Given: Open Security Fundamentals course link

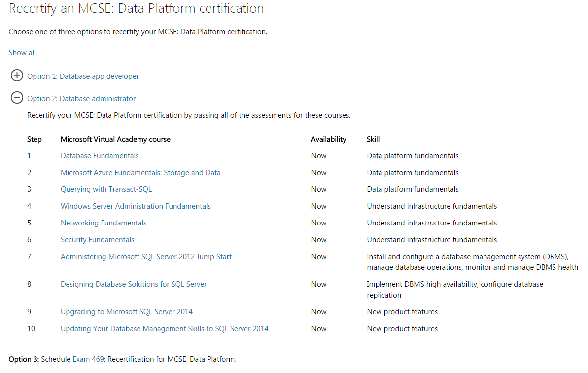Looking at the screenshot, I should (x=97, y=240).
